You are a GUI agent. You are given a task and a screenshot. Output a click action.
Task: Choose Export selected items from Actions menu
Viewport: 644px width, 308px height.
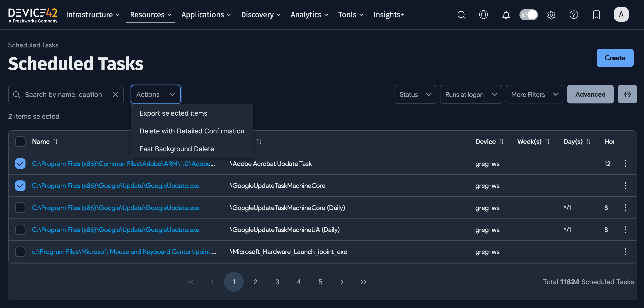pyautogui.click(x=173, y=113)
